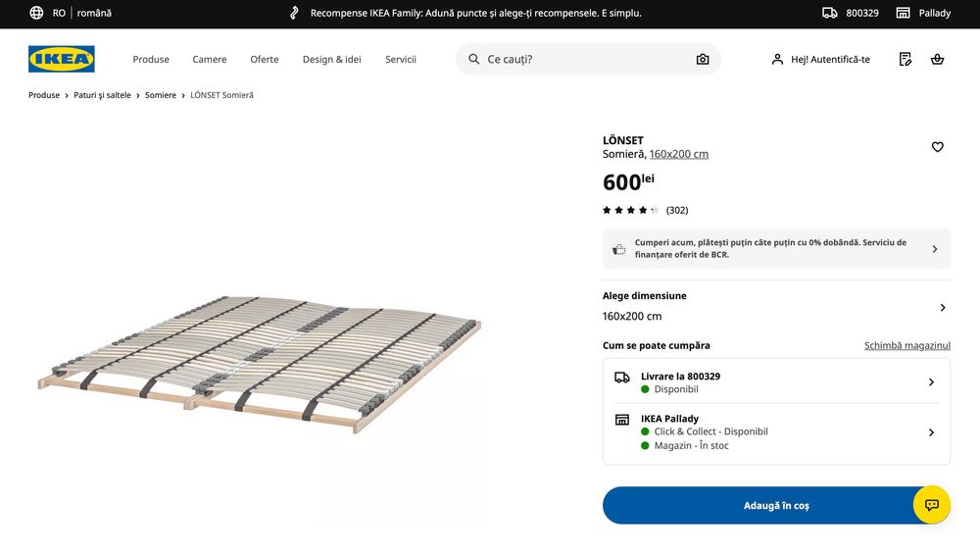Expand the BCR financing info chevron
Viewport: 980px width, 556px height.
(934, 249)
